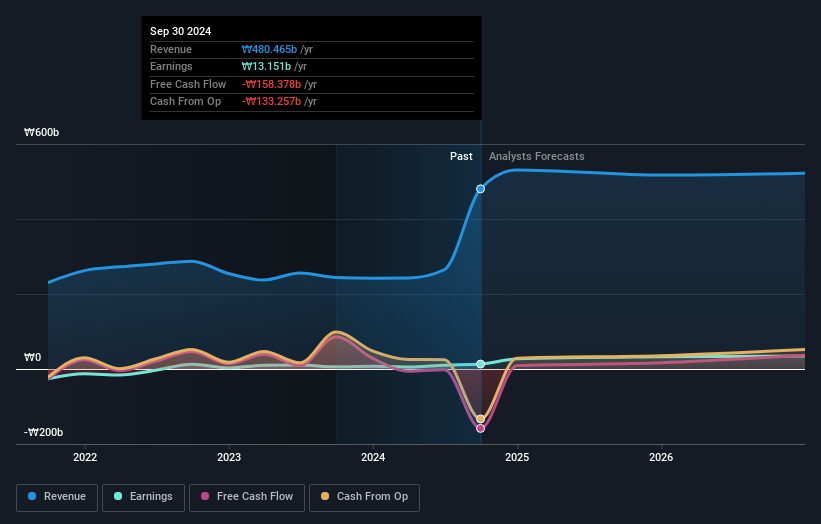Image resolution: width=821 pixels, height=524 pixels.
Task: Click the Analysts Forecasts label
Action: click(x=537, y=157)
